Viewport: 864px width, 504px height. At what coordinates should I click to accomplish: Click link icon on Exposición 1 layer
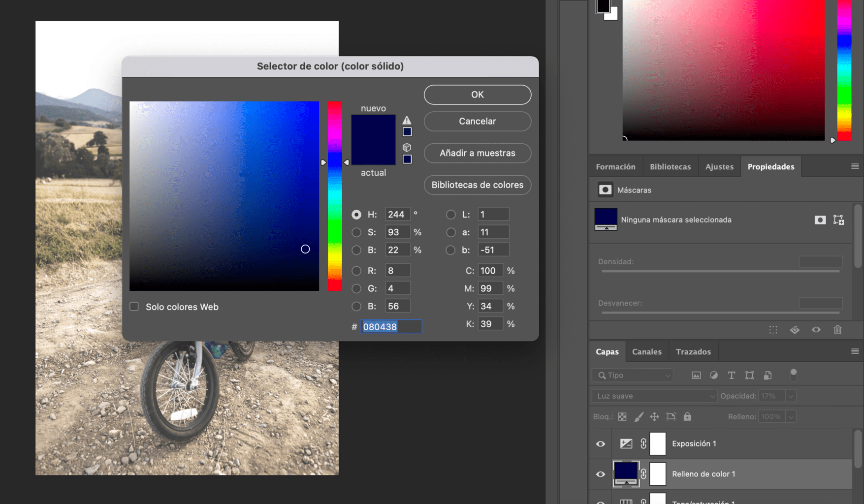643,443
